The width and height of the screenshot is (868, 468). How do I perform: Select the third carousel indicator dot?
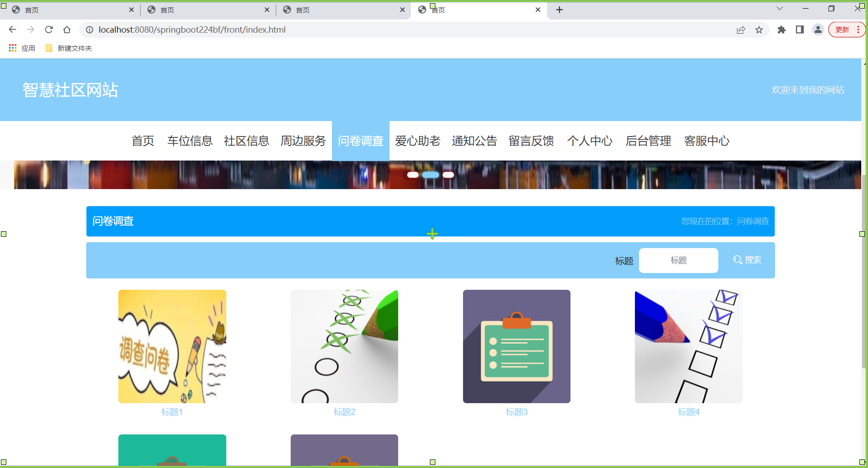[448, 175]
